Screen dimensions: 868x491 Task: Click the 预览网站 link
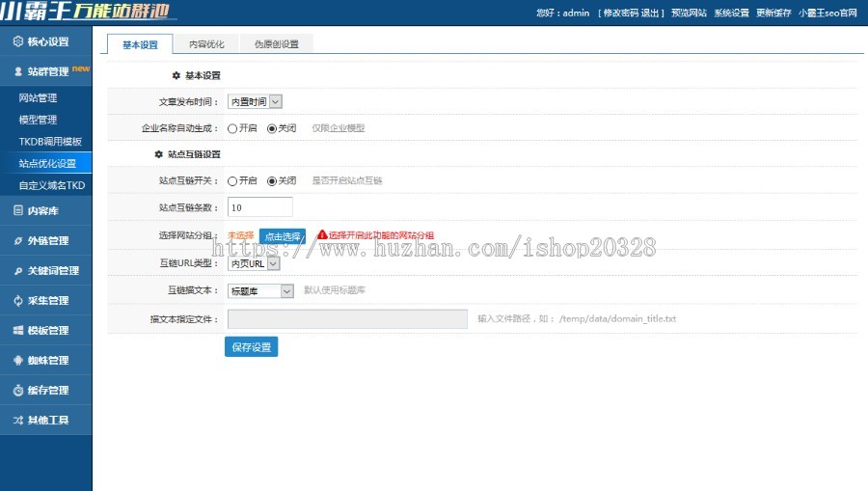tap(689, 13)
